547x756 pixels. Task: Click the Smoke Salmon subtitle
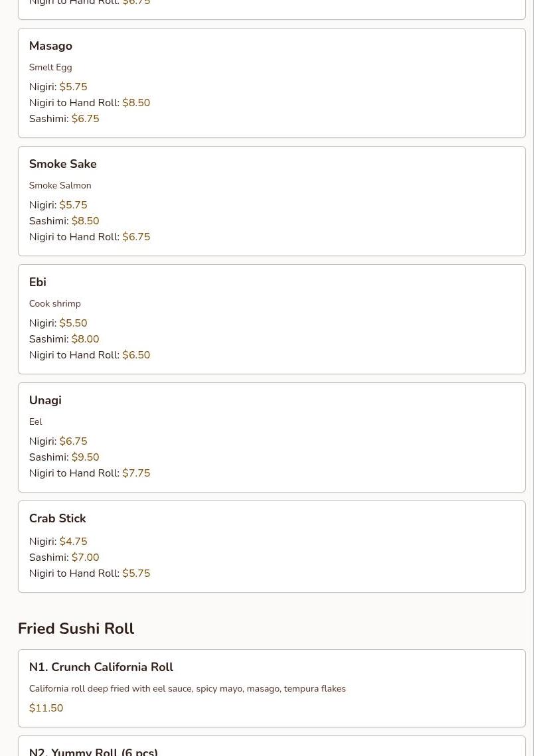pyautogui.click(x=60, y=185)
